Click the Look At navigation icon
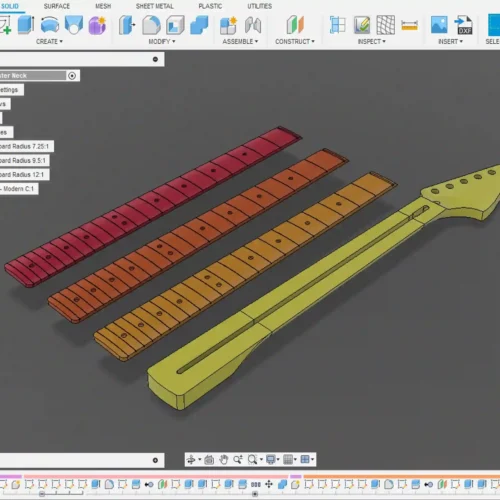 (x=209, y=460)
